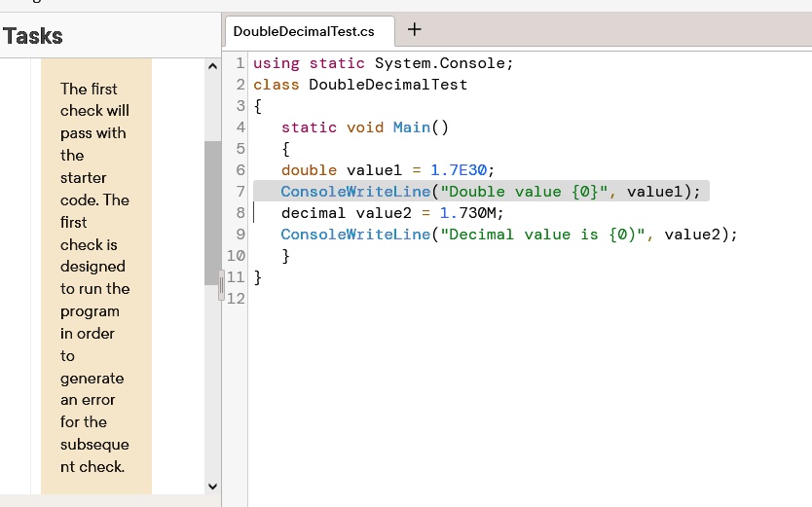Click the decimal keyword on line 8
Image resolution: width=812 pixels, height=507 pixels.
(314, 213)
